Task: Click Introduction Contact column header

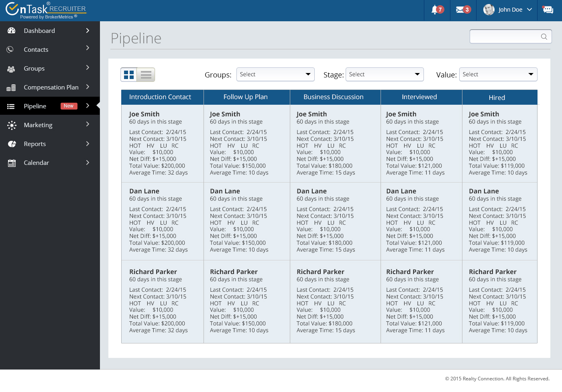Action: [x=163, y=97]
